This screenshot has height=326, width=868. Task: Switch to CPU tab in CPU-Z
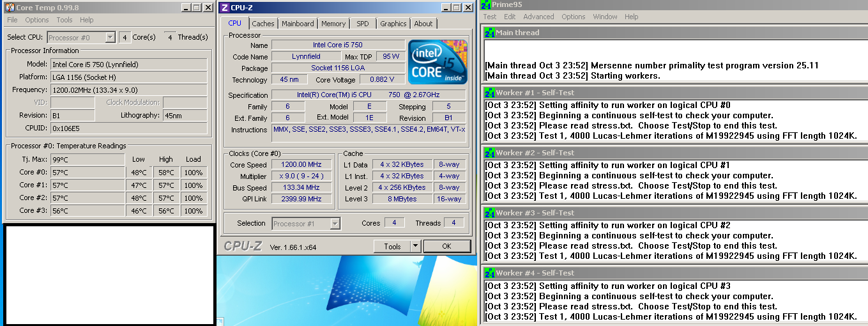(235, 23)
